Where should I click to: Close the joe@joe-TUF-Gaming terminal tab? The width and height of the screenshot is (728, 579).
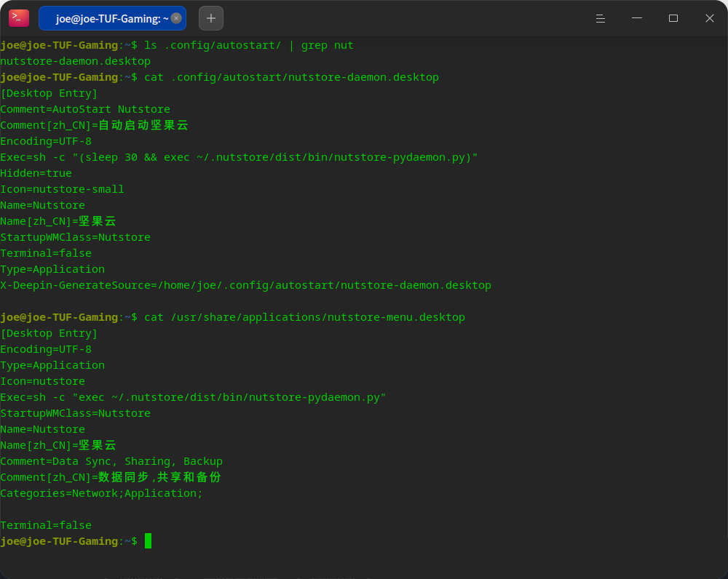(x=176, y=18)
